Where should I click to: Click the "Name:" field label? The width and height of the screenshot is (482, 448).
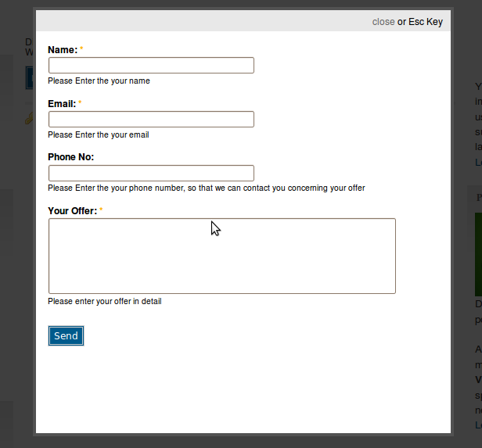63,50
